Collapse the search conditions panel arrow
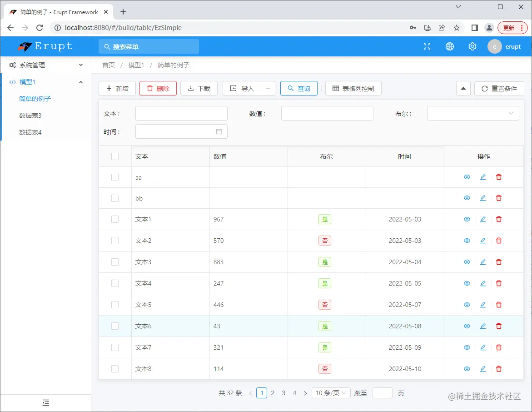Image resolution: width=532 pixels, height=412 pixels. 463,89
